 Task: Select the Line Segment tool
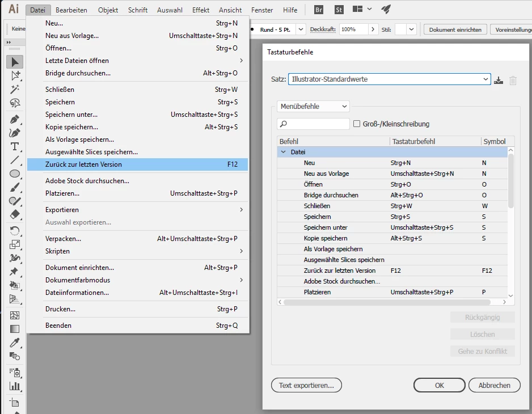click(15, 160)
